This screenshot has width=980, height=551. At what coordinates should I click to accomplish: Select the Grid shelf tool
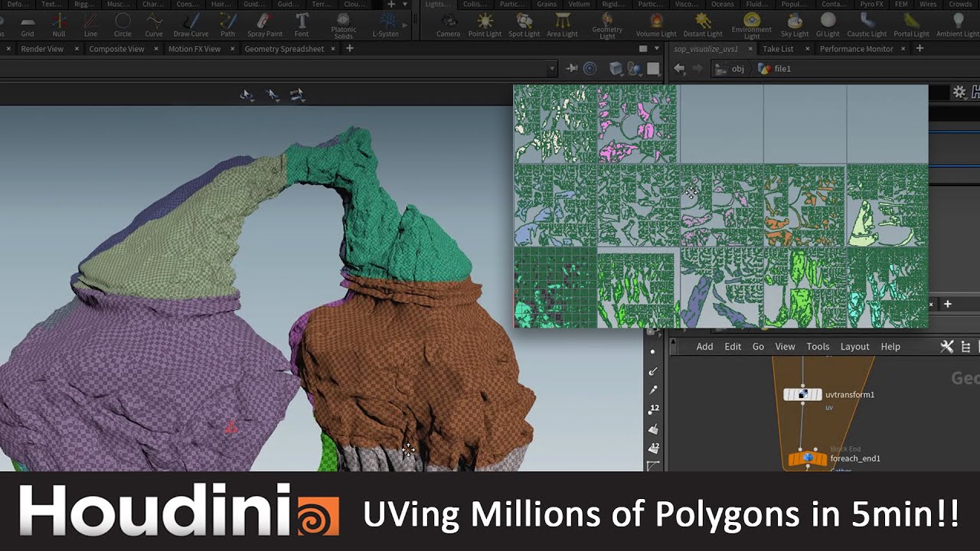pos(28,25)
